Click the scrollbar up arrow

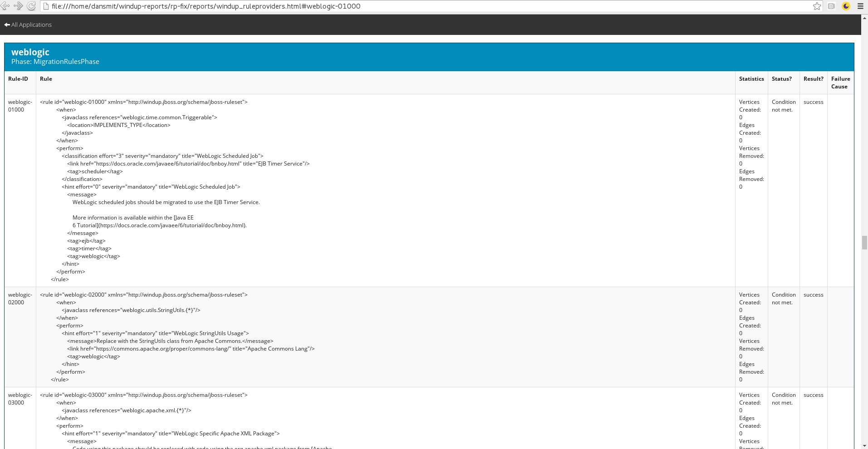(x=864, y=18)
